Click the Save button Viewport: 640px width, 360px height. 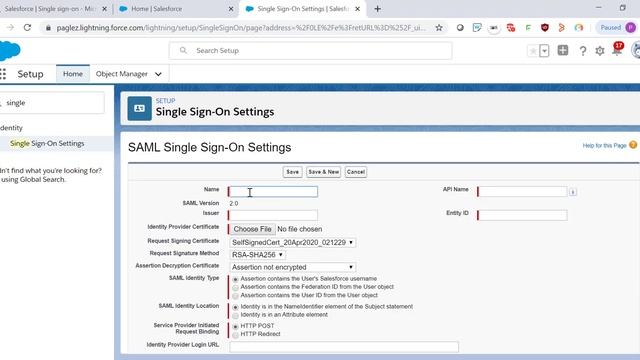pyautogui.click(x=293, y=172)
